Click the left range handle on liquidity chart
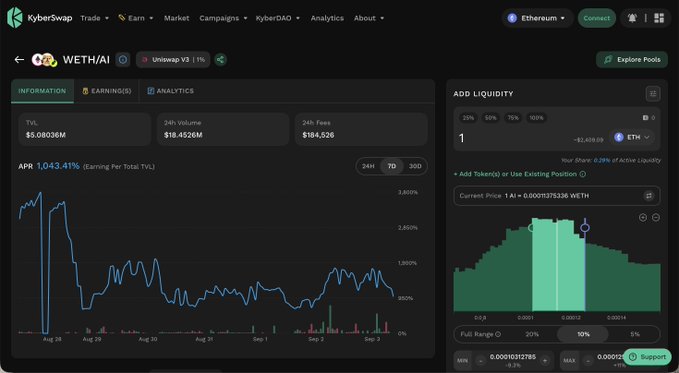 tap(531, 228)
